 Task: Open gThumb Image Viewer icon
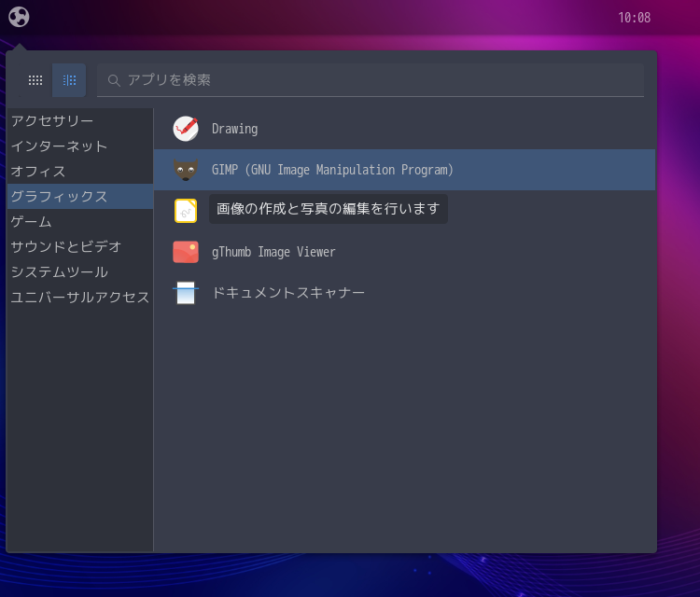[x=186, y=252]
